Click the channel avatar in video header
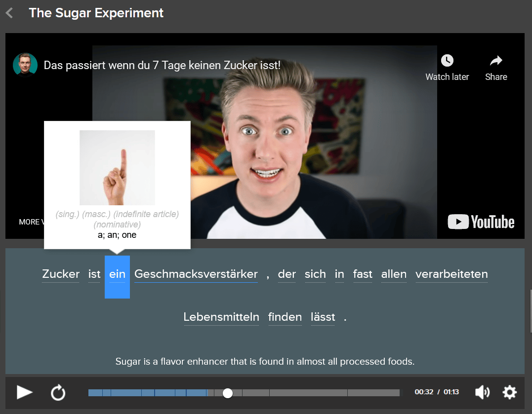532x414 pixels. (x=25, y=65)
